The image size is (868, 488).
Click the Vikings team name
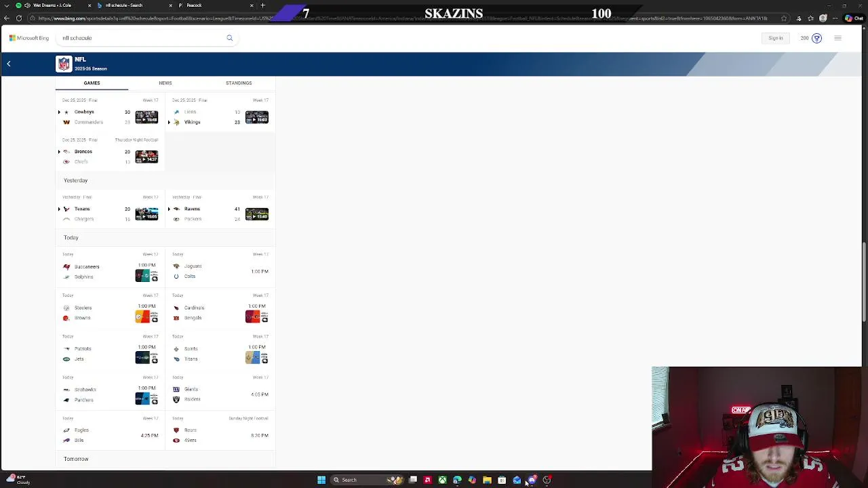coord(192,122)
